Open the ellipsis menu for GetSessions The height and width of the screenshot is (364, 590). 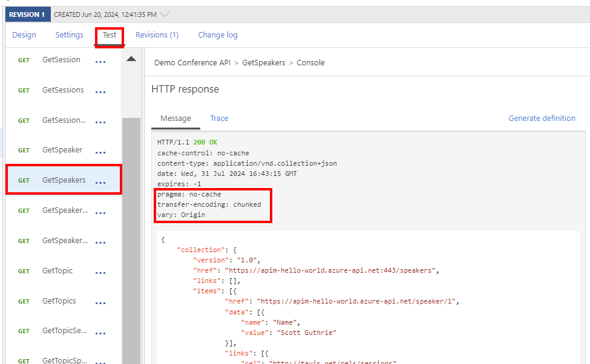[100, 92]
